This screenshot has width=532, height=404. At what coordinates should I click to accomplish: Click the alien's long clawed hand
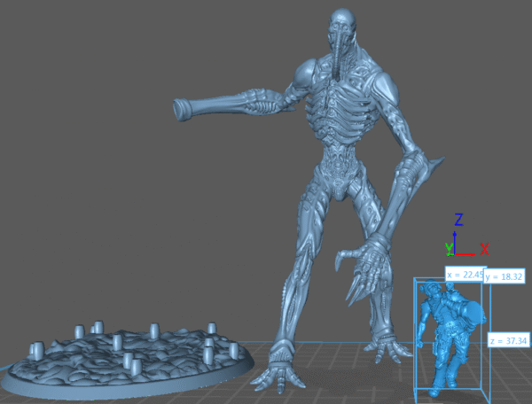362,266
